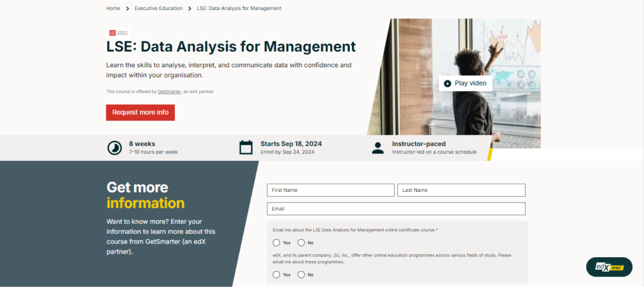The height and width of the screenshot is (293, 644).
Task: Click into the Email input field
Action: [x=396, y=209]
